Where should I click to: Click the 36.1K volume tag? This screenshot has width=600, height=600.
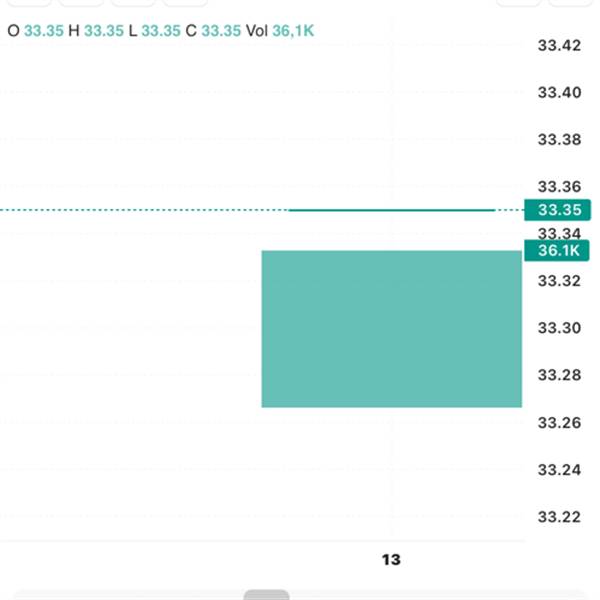(x=557, y=250)
